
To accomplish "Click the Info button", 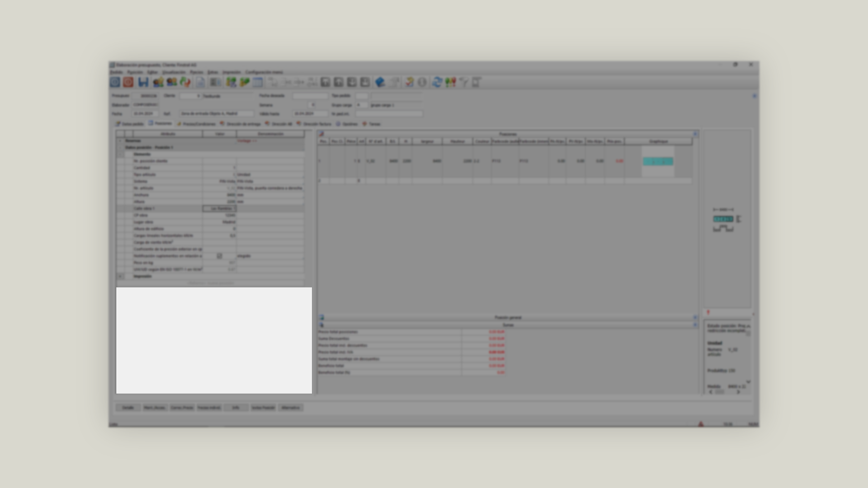I will (x=236, y=408).
